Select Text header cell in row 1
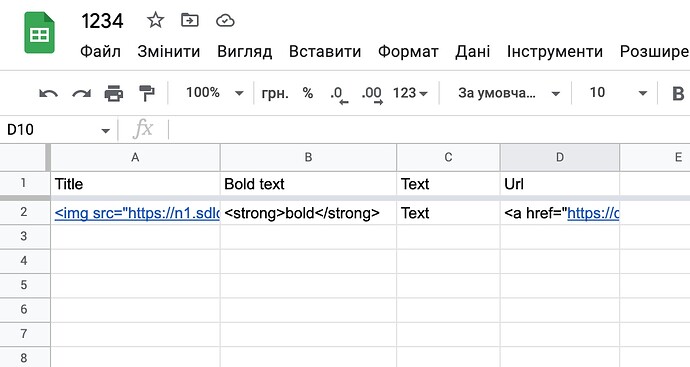 (x=448, y=184)
